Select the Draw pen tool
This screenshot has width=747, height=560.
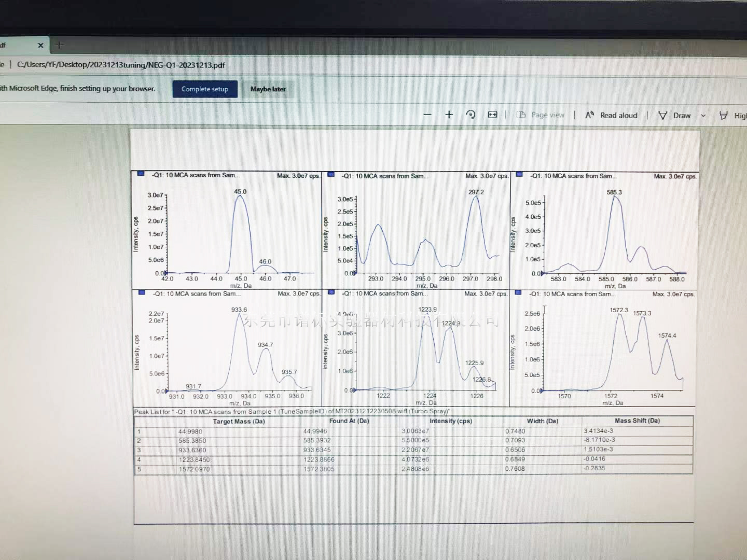(674, 115)
